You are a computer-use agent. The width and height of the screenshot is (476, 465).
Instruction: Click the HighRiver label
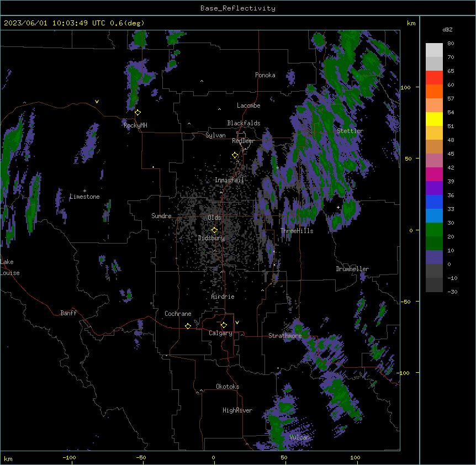tap(237, 410)
